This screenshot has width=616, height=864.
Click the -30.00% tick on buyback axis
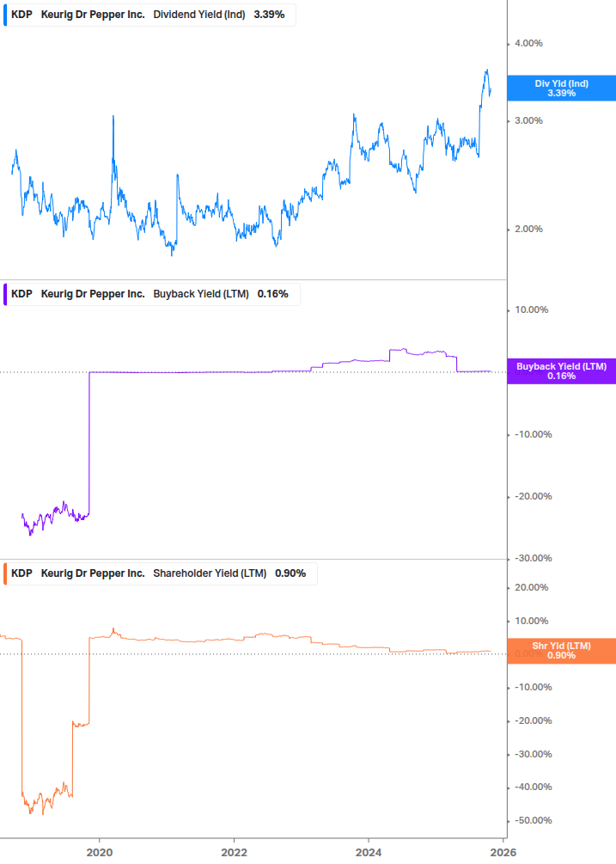click(x=532, y=558)
